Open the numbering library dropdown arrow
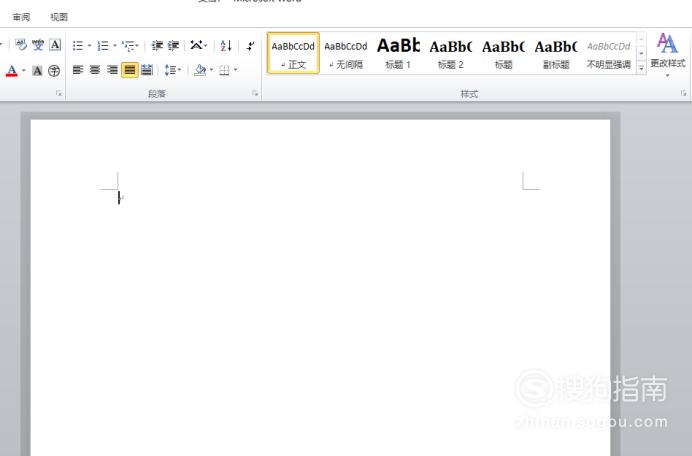Image resolution: width=692 pixels, height=456 pixels. pos(115,45)
